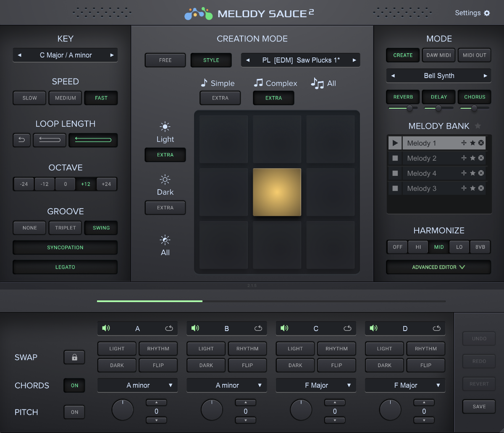Click the SWAP lock icon
504x433 pixels.
pos(74,357)
